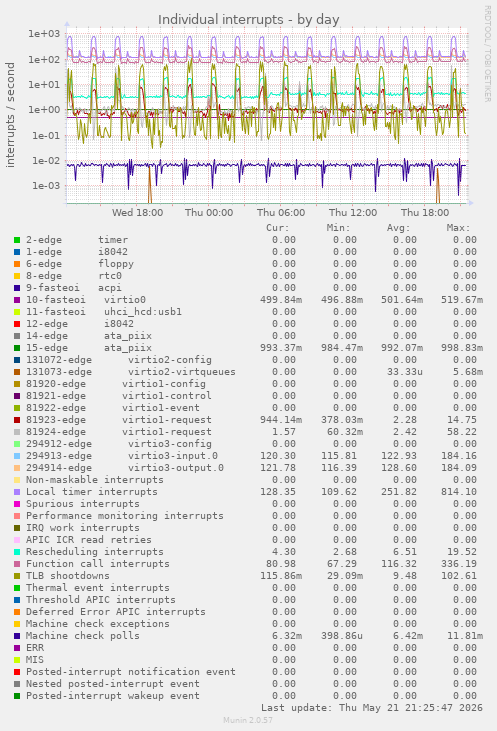Viewport: 497px width, 731px height.
Task: Click the Local timer interrupts purple swatch
Action: [x=17, y=492]
